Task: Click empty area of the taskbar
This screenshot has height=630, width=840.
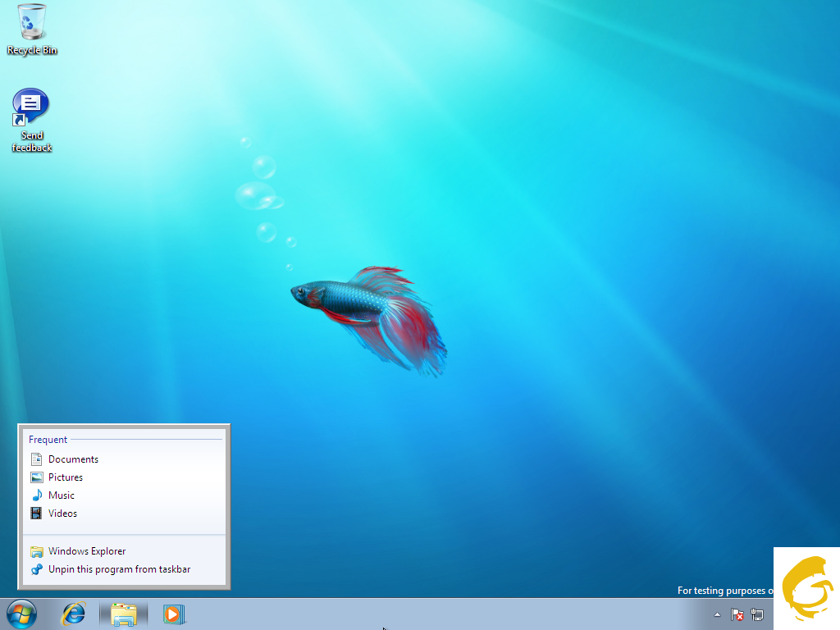Action: tap(451, 614)
